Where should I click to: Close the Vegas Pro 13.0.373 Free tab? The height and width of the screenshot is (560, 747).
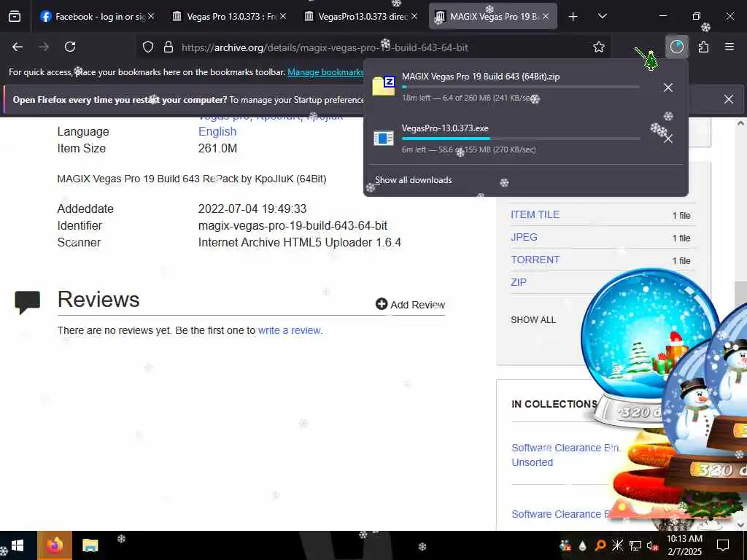(x=283, y=16)
